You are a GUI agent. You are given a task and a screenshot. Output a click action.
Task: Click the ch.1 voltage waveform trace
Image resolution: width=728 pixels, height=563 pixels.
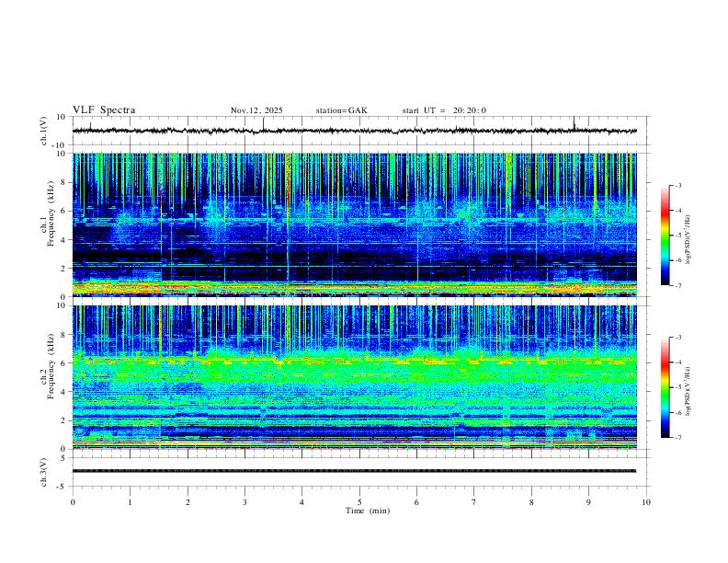354,131
